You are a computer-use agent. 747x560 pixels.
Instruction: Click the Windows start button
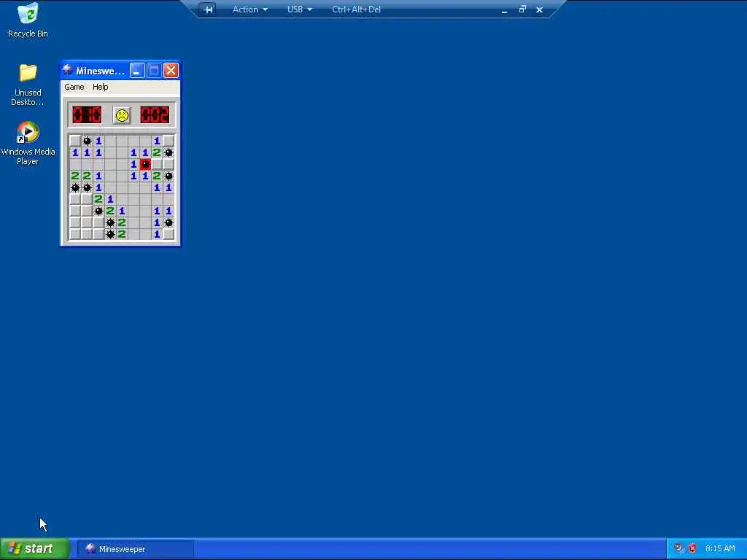pos(35,548)
